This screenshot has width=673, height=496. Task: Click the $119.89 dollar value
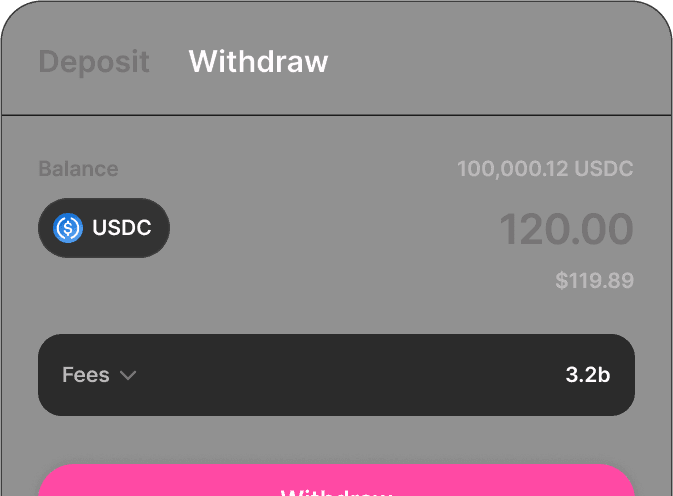tap(594, 281)
